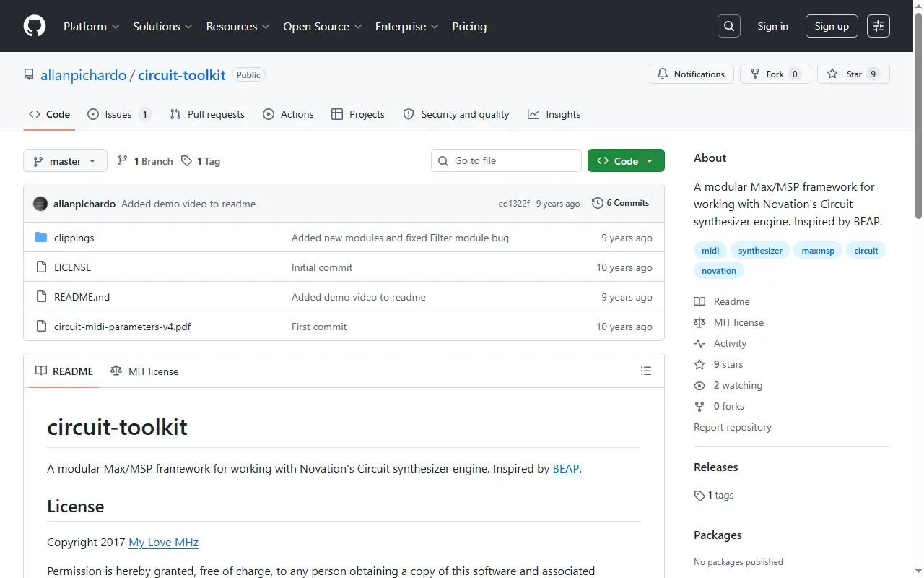Select the circuit topic tag

[x=866, y=251]
